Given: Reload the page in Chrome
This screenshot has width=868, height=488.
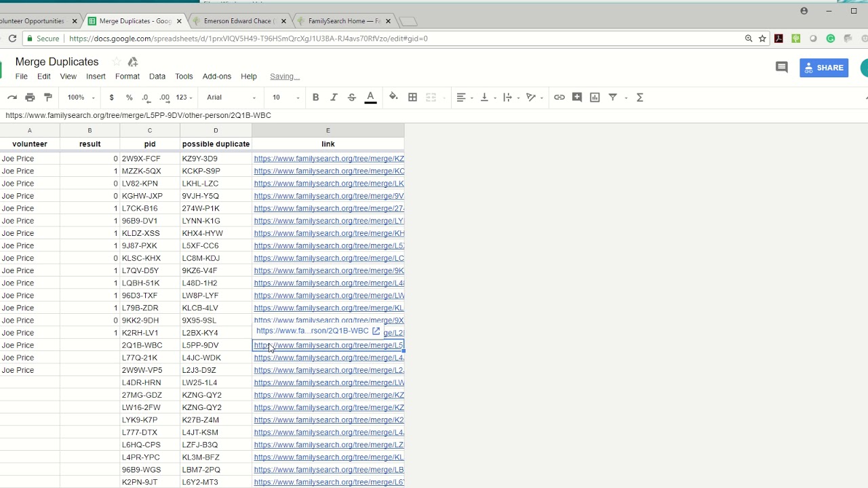Looking at the screenshot, I should pyautogui.click(x=12, y=39).
